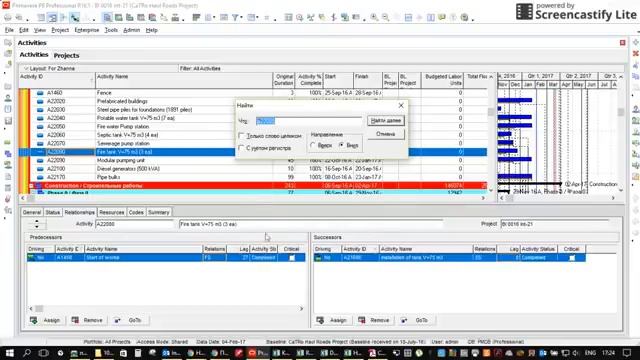Toggle the Critical checkbox in the successor row

tap(572, 258)
